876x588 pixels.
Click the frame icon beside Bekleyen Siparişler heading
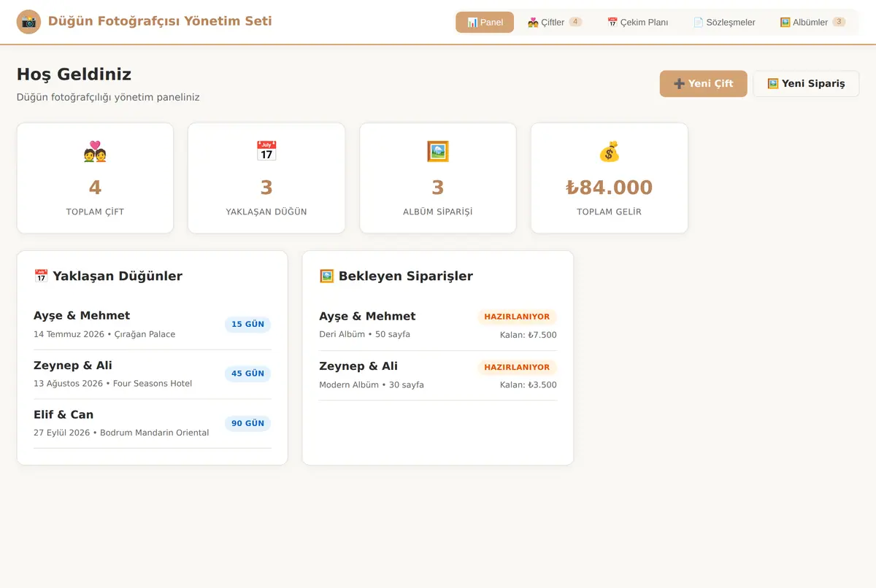point(326,276)
